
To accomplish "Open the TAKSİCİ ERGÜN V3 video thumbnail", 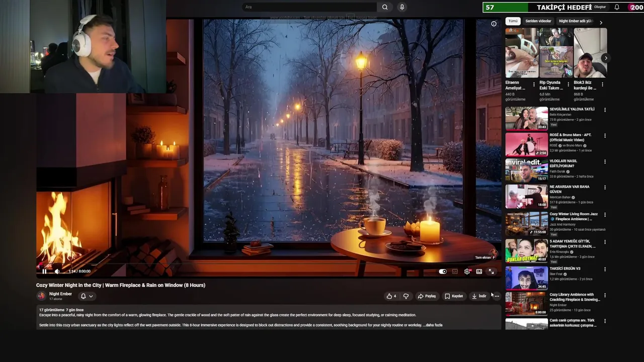I will click(527, 278).
